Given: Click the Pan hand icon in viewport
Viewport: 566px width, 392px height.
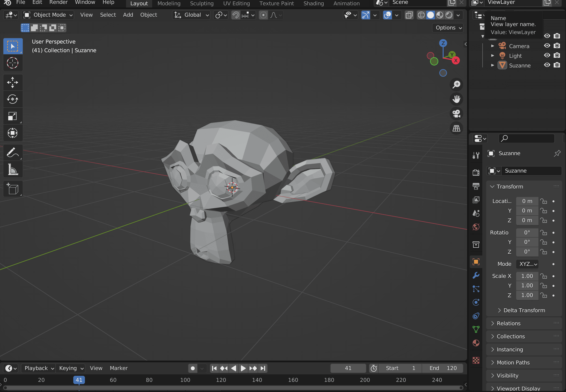Looking at the screenshot, I should [x=456, y=99].
